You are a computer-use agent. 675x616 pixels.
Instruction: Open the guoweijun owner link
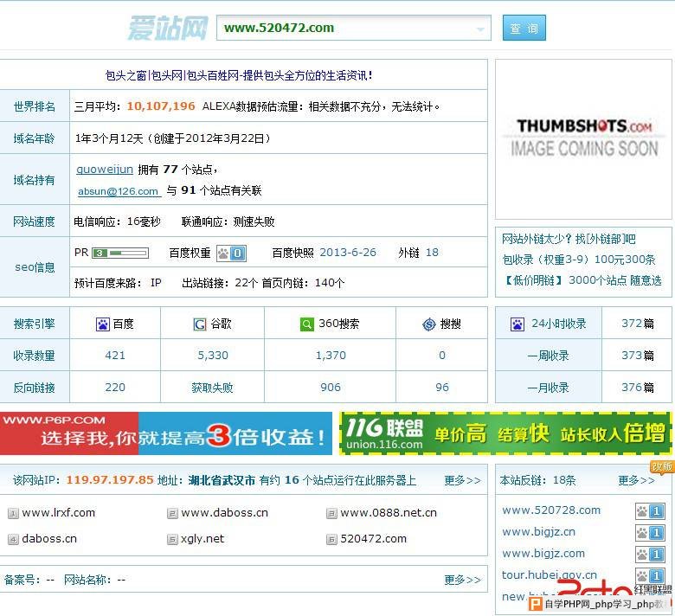(105, 170)
